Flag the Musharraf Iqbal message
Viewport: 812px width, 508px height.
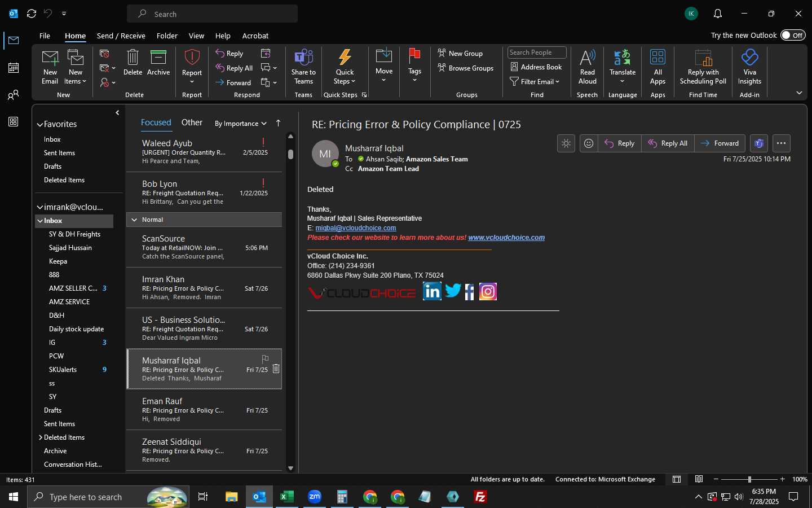265,358
